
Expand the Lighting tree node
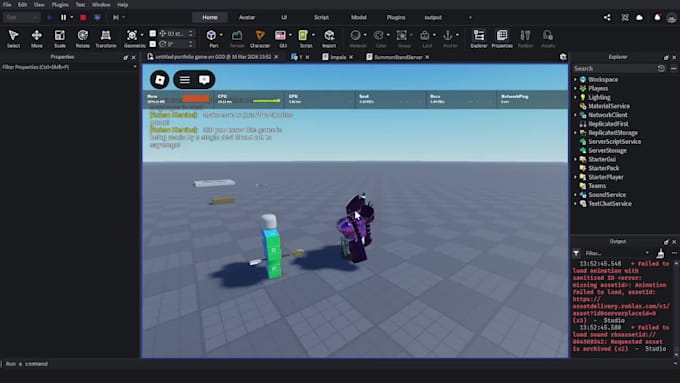[x=575, y=98]
